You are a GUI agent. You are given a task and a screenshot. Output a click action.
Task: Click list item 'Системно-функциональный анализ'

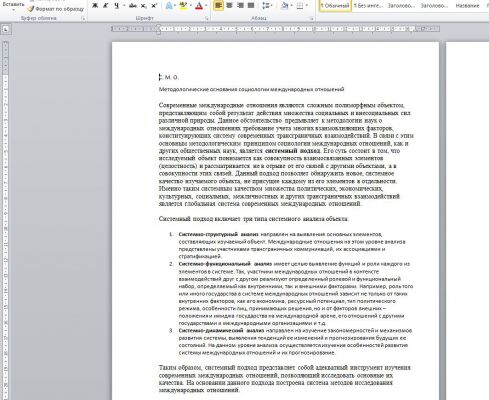click(291, 293)
